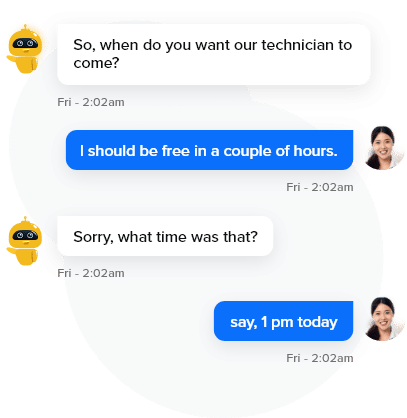Select the blue "I should be free in a couple of hours." bubble
The height and width of the screenshot is (418, 407).
pyautogui.click(x=209, y=150)
